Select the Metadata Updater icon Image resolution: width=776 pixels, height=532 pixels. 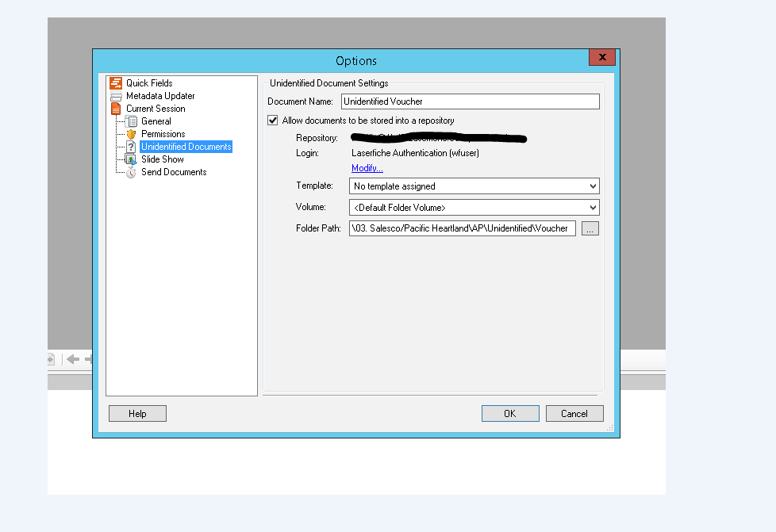click(116, 96)
